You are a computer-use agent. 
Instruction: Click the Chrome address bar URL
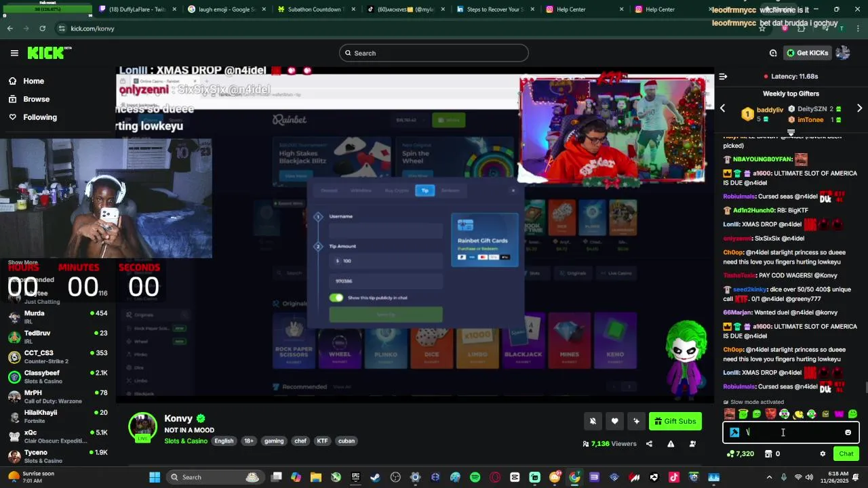click(92, 28)
